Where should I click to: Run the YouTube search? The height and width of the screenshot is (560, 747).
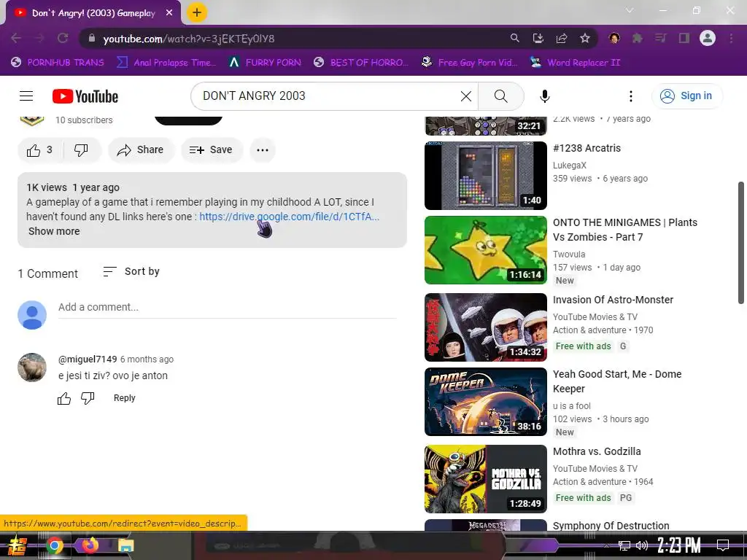[500, 96]
